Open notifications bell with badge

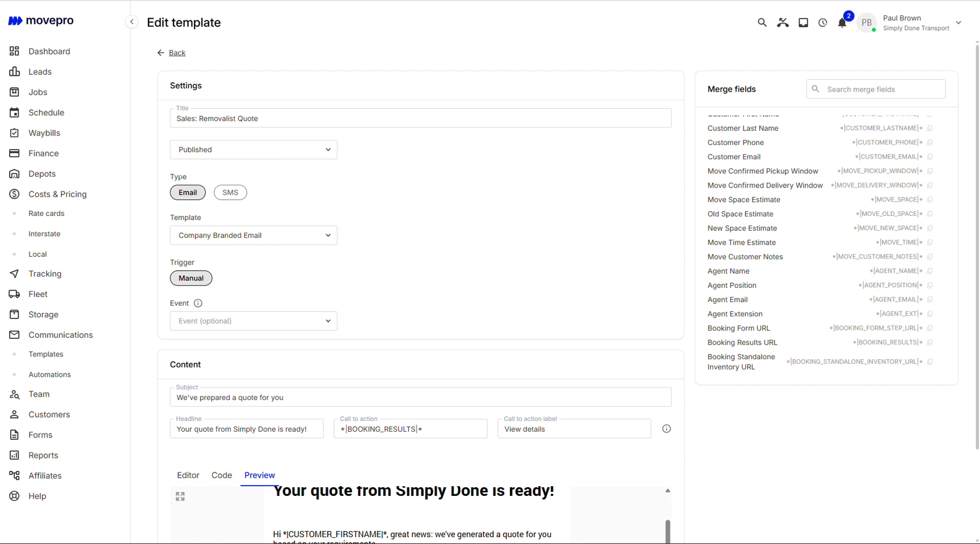pyautogui.click(x=842, y=23)
